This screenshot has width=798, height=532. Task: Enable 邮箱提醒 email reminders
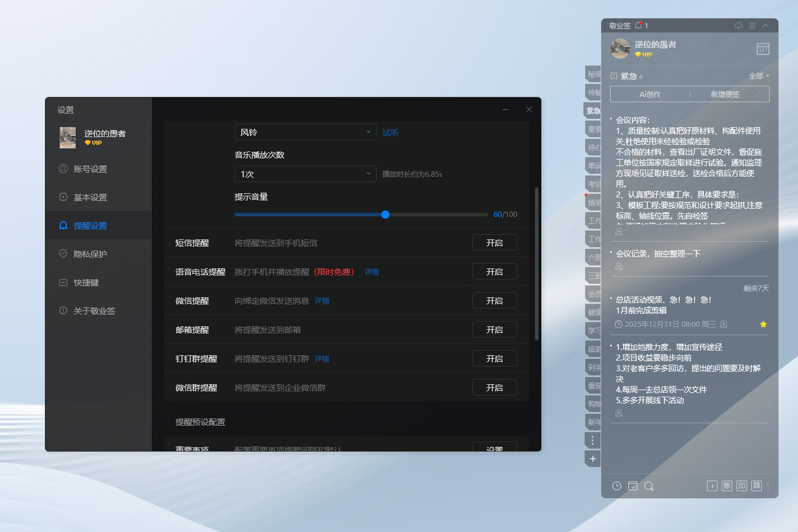click(x=494, y=329)
